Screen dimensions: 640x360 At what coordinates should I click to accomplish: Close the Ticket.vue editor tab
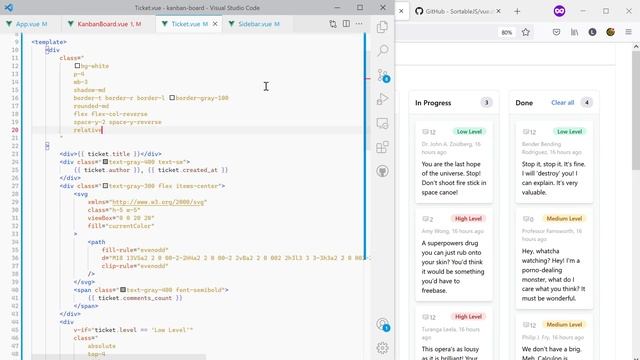point(215,24)
